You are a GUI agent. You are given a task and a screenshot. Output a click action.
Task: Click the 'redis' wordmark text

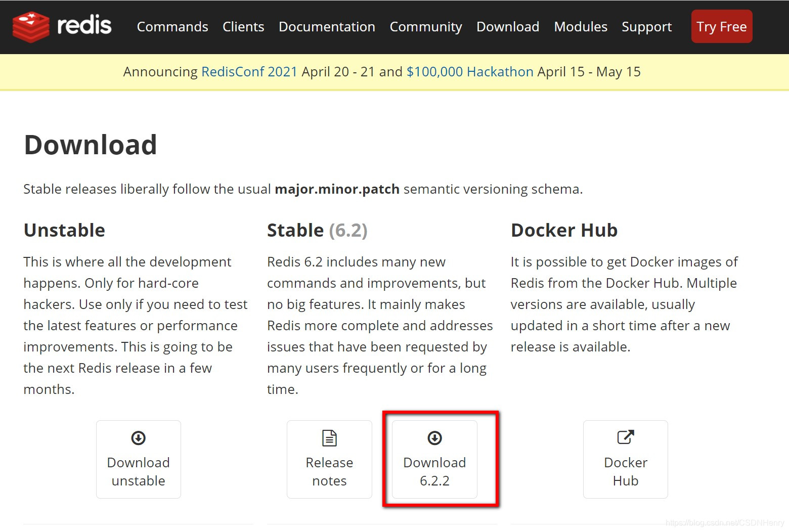pyautogui.click(x=84, y=25)
